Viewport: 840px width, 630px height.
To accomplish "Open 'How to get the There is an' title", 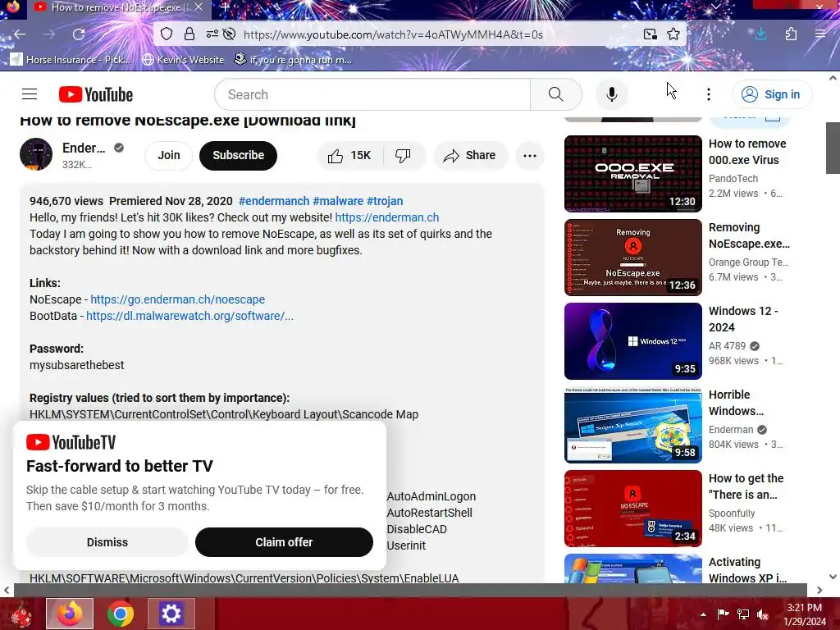I will [x=746, y=486].
